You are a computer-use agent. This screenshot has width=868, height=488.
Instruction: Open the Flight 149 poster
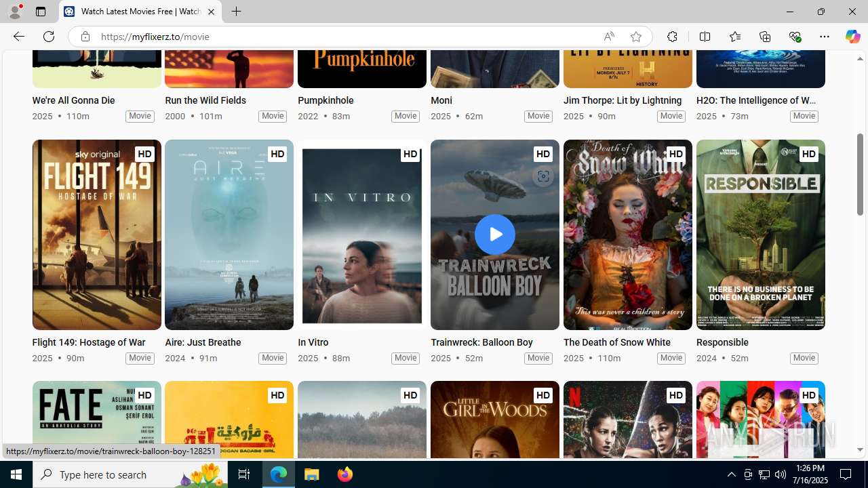(x=96, y=235)
